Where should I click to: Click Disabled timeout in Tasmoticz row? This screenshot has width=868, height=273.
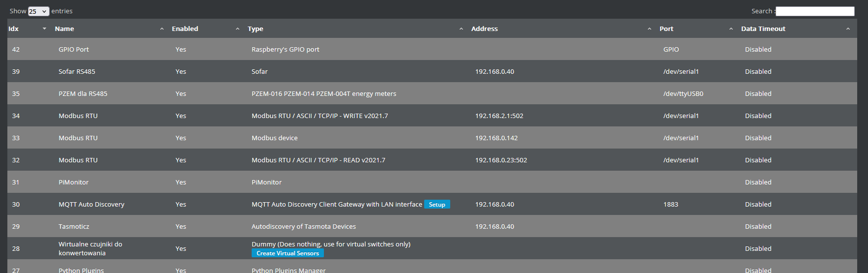pos(758,226)
